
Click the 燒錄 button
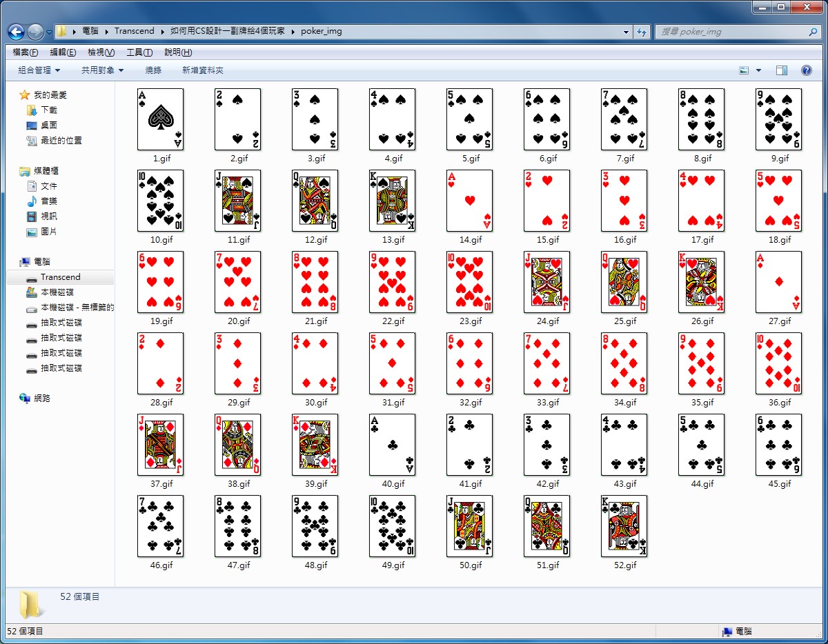pyautogui.click(x=153, y=70)
